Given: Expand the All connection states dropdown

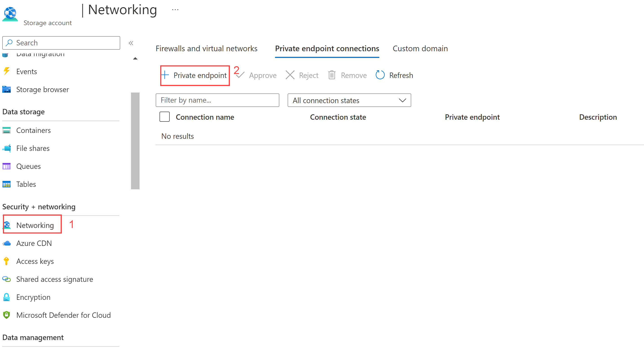Looking at the screenshot, I should [349, 100].
